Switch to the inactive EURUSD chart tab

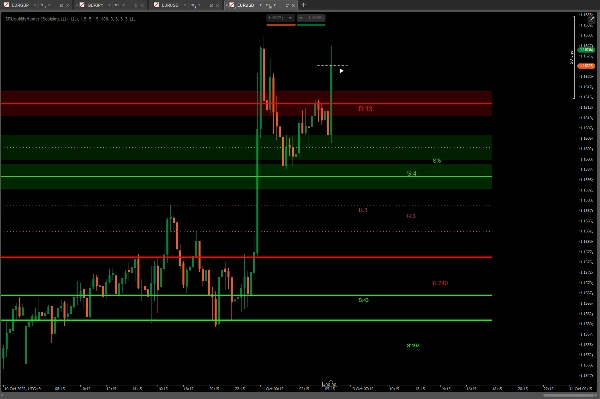(x=186, y=5)
